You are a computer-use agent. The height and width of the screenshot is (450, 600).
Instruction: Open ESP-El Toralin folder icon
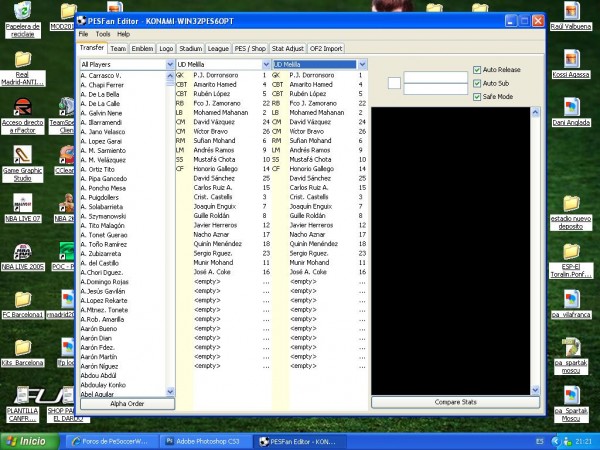pyautogui.click(x=571, y=261)
